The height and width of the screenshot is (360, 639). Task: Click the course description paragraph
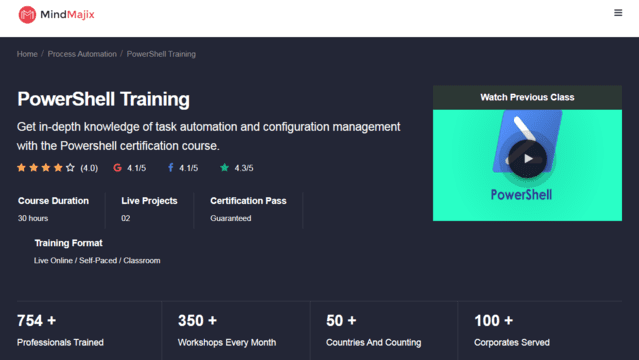point(209,136)
